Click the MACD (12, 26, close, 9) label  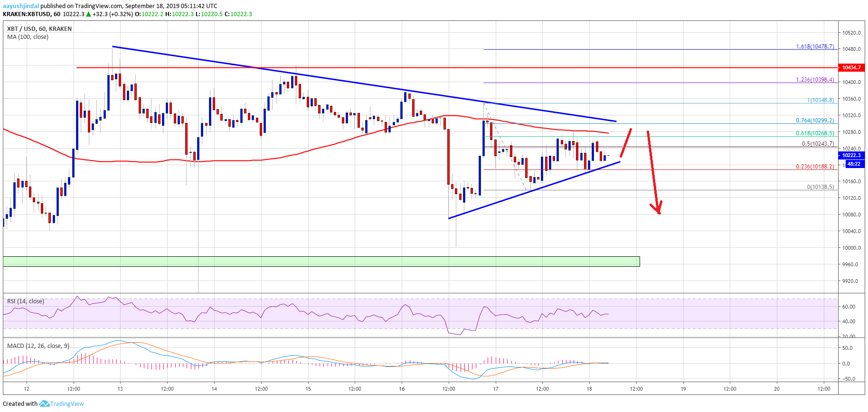(x=38, y=346)
